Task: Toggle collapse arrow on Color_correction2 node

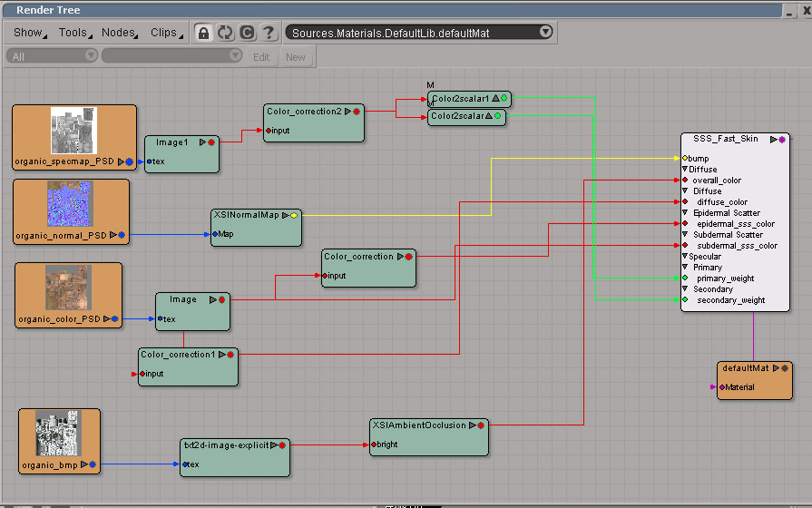Action: [x=348, y=112]
